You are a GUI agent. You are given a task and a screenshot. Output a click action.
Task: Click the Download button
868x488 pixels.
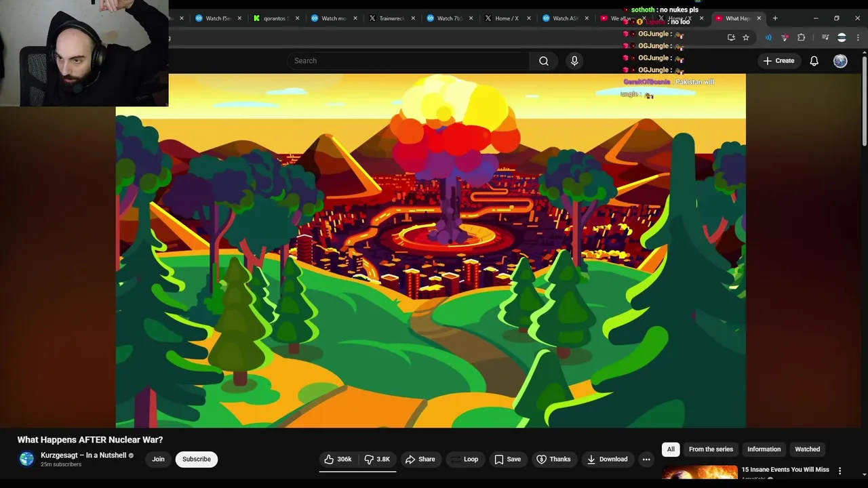[x=607, y=459]
